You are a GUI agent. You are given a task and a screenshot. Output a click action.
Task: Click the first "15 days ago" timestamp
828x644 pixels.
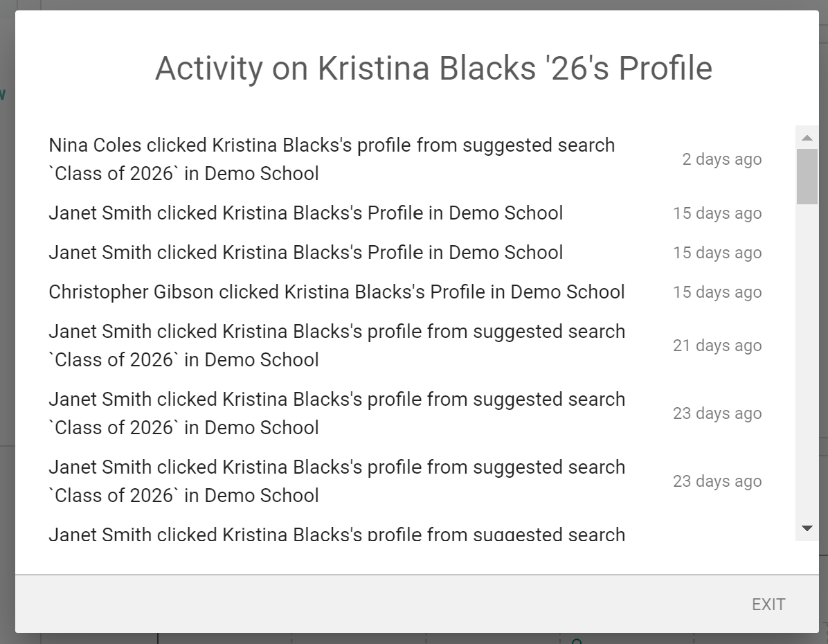point(717,213)
